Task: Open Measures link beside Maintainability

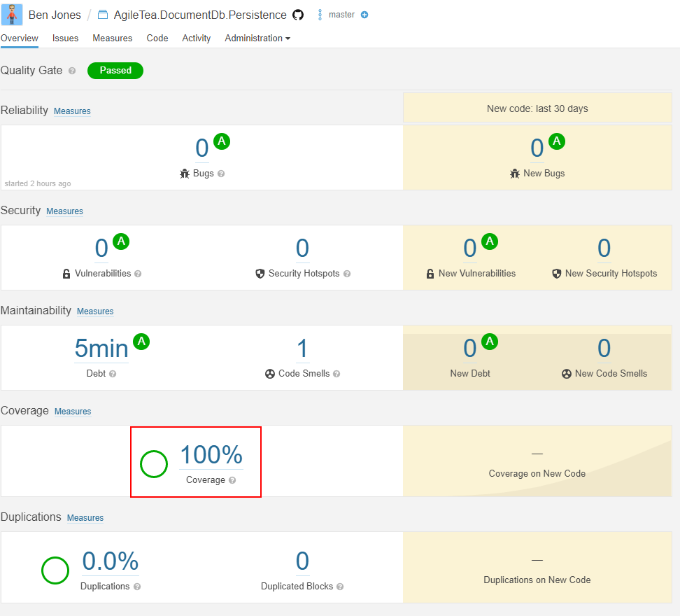Action: (95, 311)
